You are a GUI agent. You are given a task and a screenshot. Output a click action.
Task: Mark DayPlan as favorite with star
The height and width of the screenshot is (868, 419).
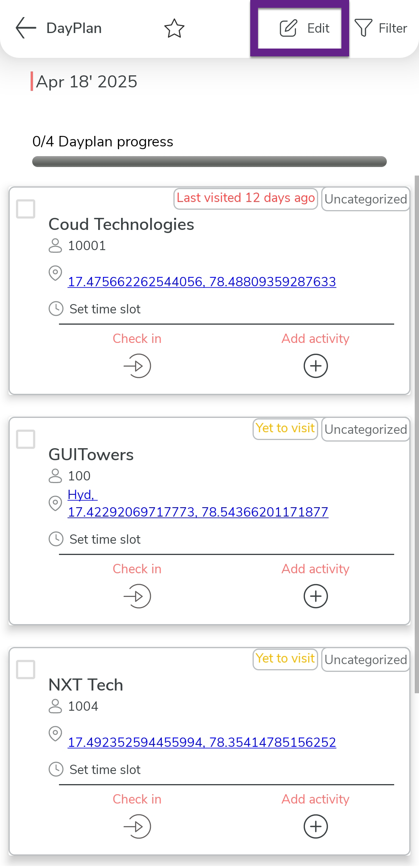click(174, 28)
